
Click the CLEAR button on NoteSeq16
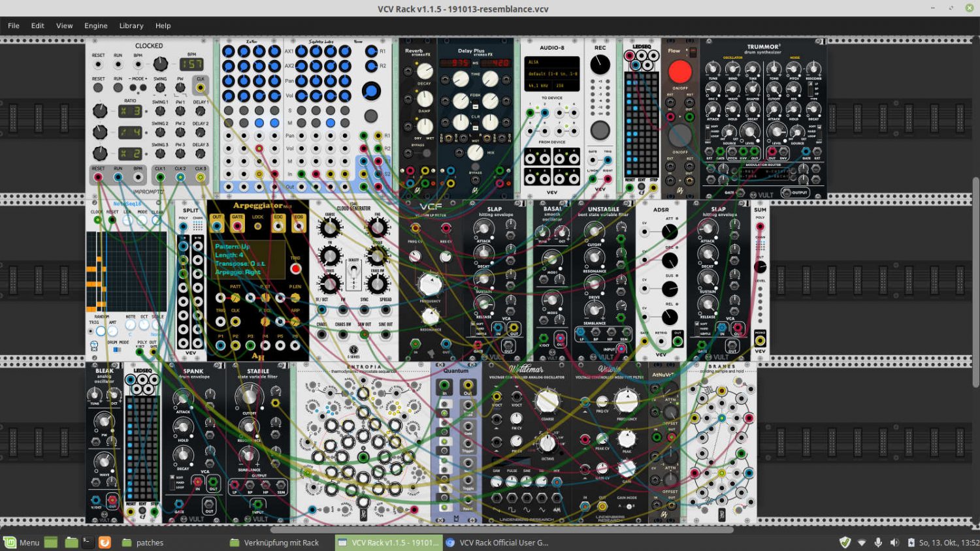(157, 221)
